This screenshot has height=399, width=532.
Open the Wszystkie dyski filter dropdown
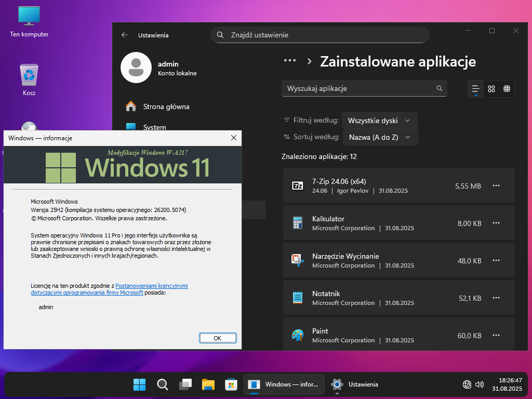[x=379, y=121]
